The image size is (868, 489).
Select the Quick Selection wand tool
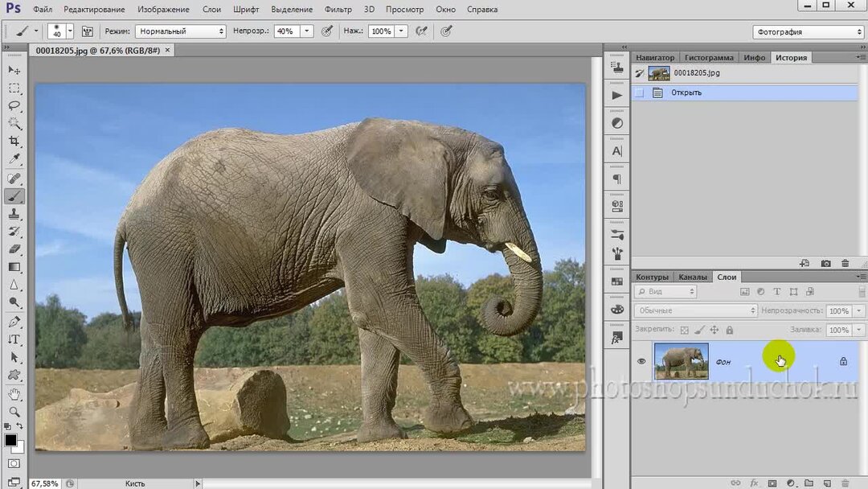tap(14, 124)
